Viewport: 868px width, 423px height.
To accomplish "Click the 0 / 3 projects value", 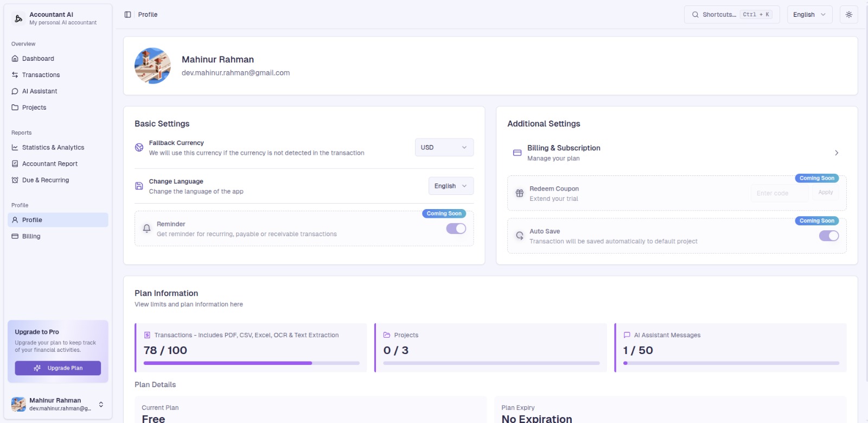I will [396, 350].
